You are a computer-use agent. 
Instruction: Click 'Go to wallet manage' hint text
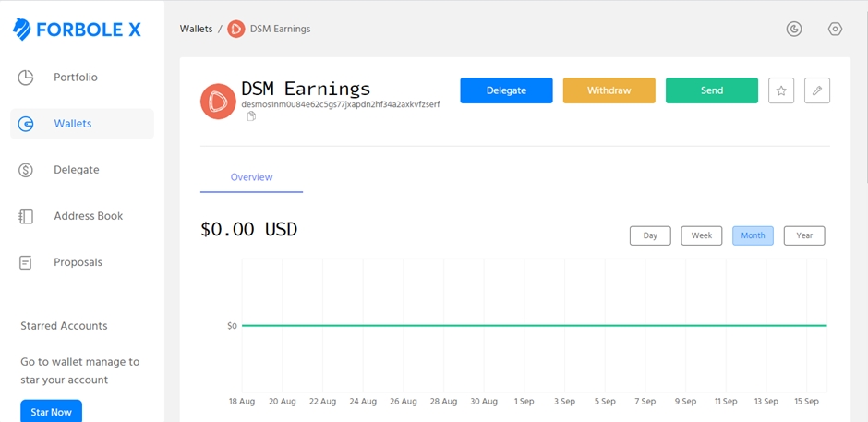[79, 371]
